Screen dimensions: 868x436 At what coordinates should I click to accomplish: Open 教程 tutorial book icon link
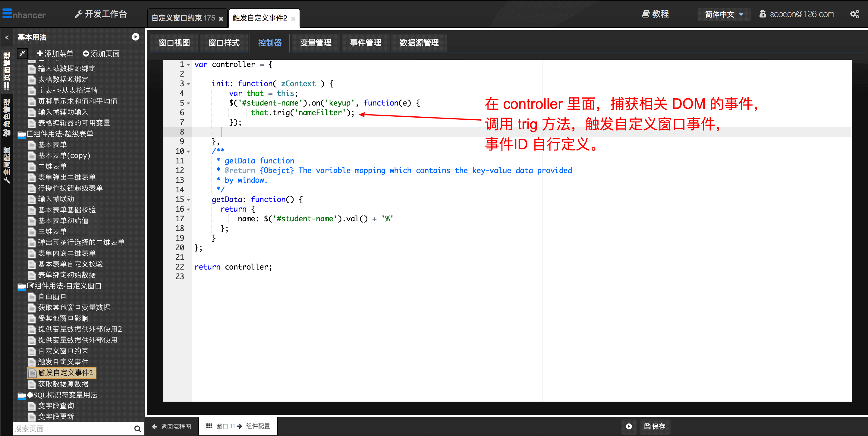click(x=655, y=14)
